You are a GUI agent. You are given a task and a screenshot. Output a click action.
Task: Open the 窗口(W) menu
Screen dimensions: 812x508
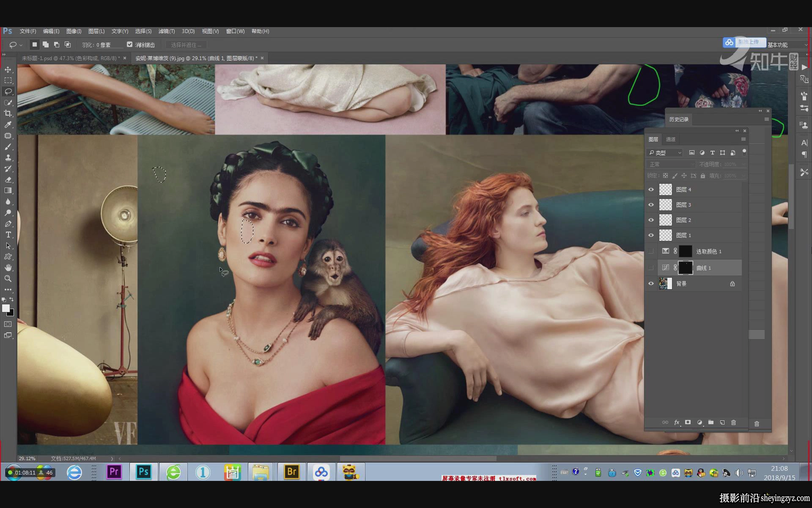click(x=235, y=31)
